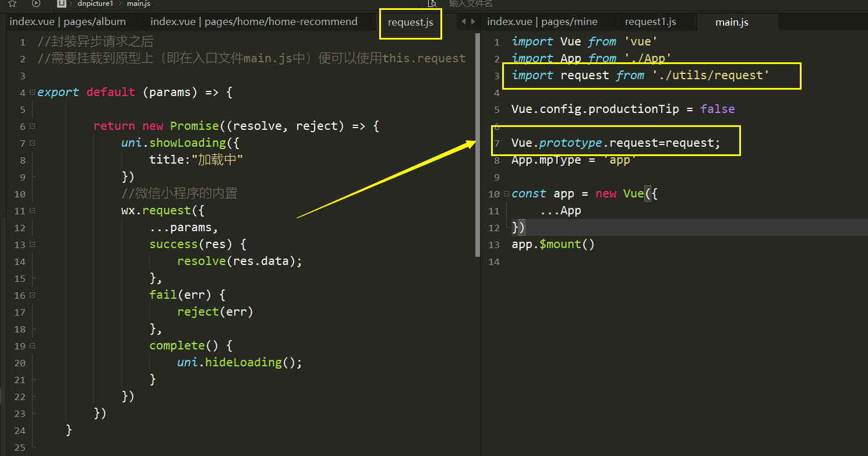The width and height of the screenshot is (868, 456).
Task: Click the left editor vertical scrollbar
Action: 478,146
